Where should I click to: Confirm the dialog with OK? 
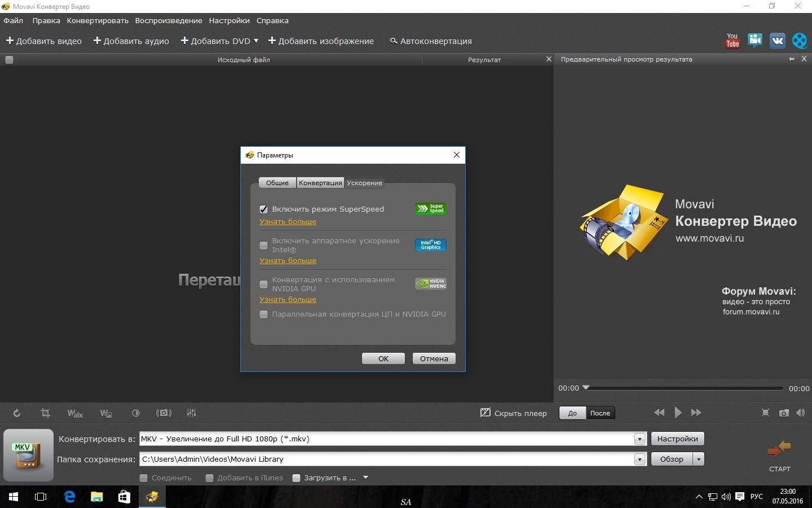tap(383, 358)
